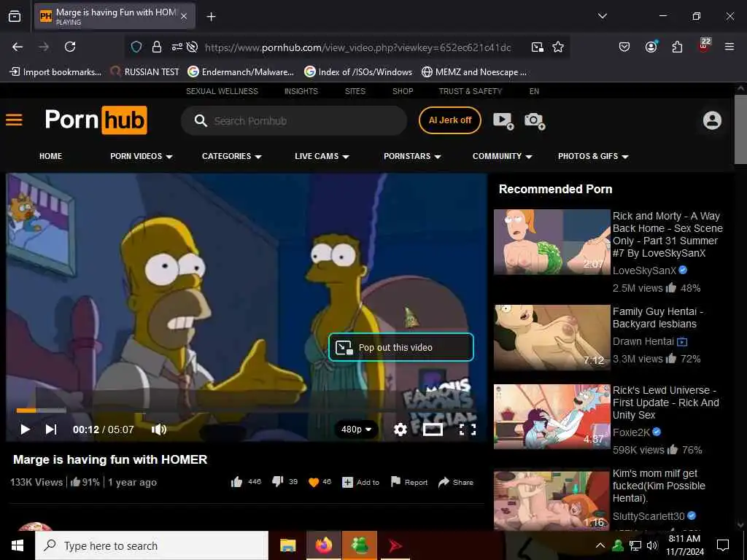Skip to next video in player
Screen dimensions: 747x560
pyautogui.click(x=51, y=429)
